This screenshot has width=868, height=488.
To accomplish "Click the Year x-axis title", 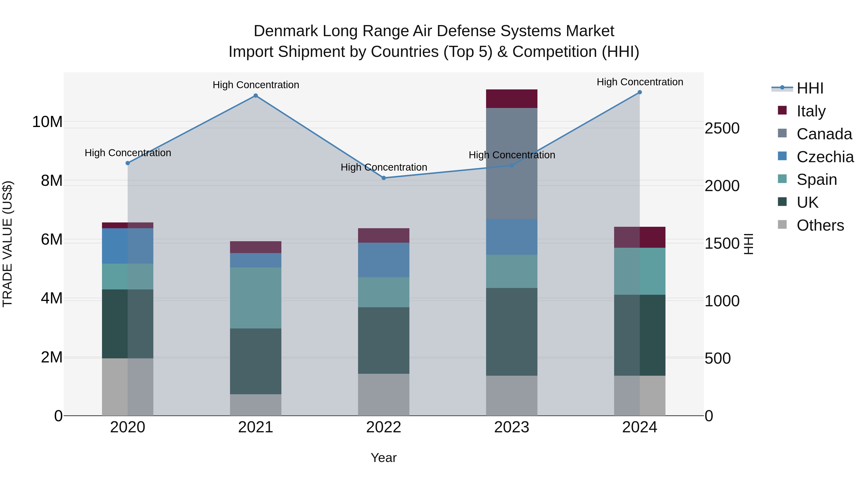I will point(384,458).
